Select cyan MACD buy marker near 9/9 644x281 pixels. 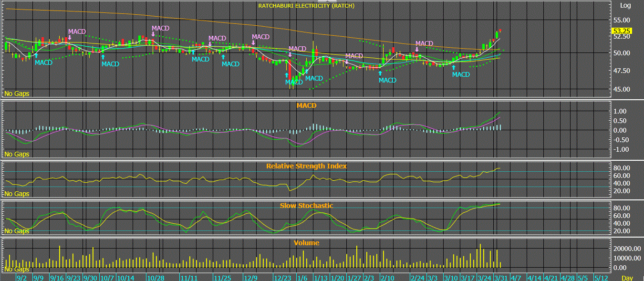tap(43, 62)
